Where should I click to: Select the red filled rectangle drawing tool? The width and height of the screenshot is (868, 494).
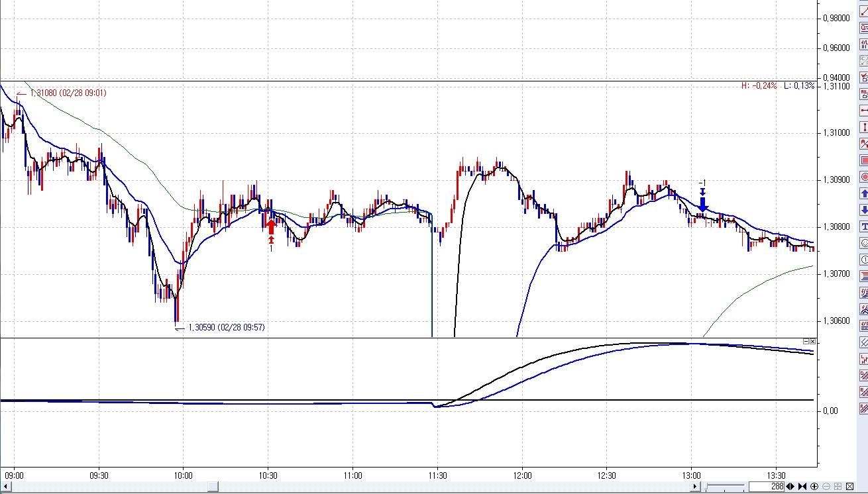pos(863,160)
